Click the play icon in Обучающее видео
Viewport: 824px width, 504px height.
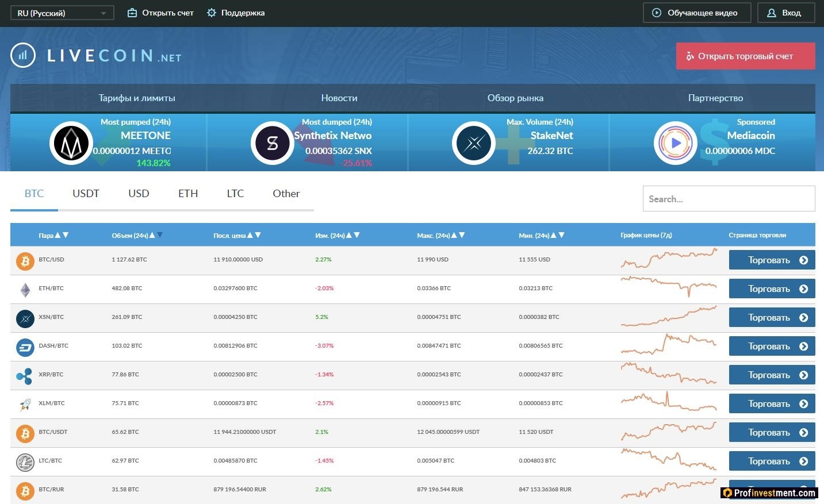pyautogui.click(x=657, y=13)
